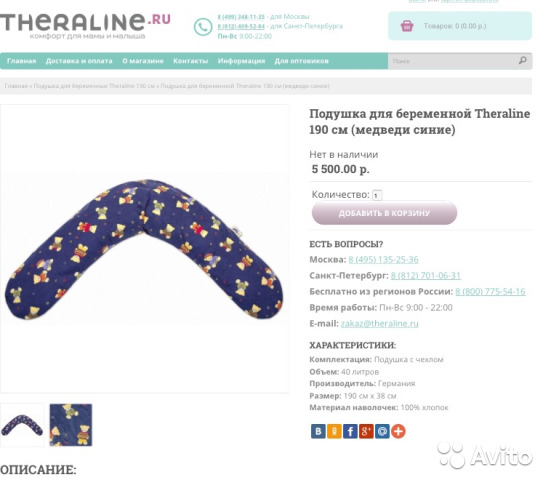The height and width of the screenshot is (480, 543).
Task: Open Контакты menu item
Action: tap(190, 61)
